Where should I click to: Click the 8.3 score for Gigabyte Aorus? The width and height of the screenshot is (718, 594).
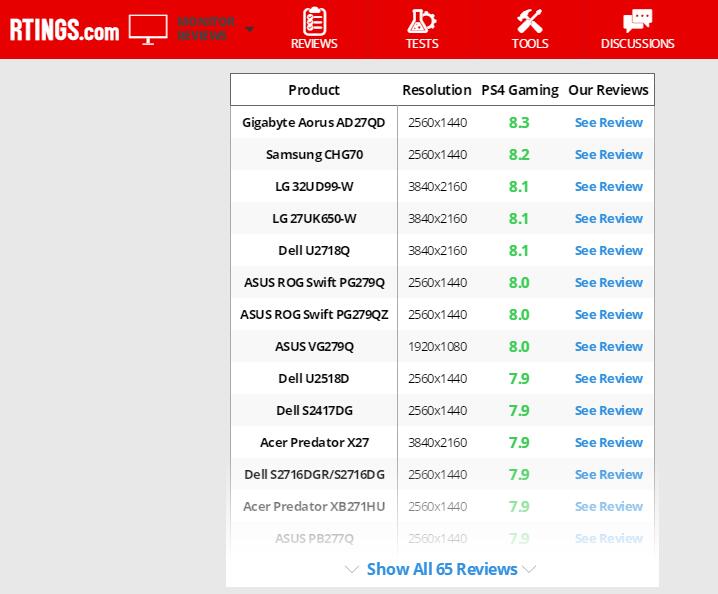pos(519,123)
